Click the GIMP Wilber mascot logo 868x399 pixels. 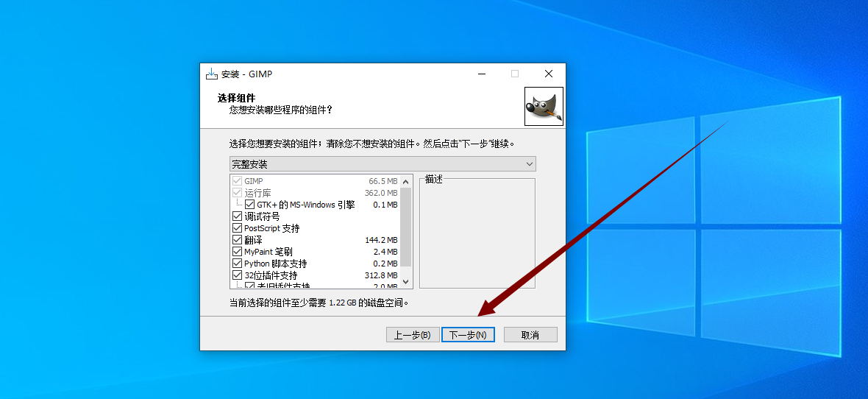(544, 107)
